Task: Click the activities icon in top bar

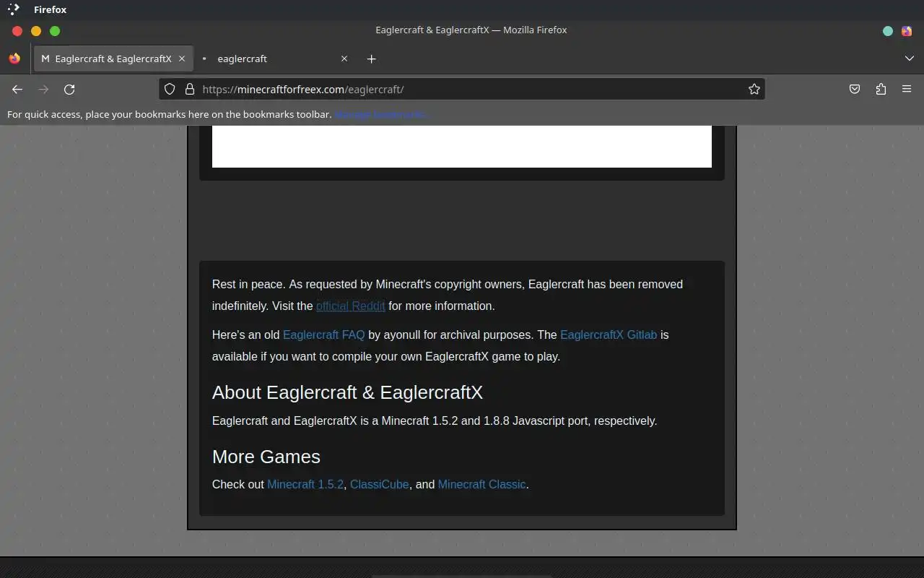Action: [14, 9]
